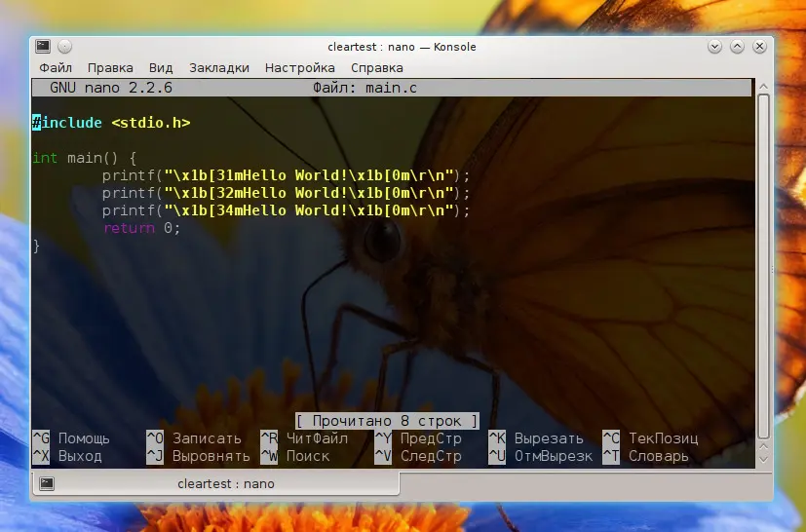Click the ^W Поиск shortcut label
Image resolution: width=806 pixels, height=532 pixels.
[295, 456]
